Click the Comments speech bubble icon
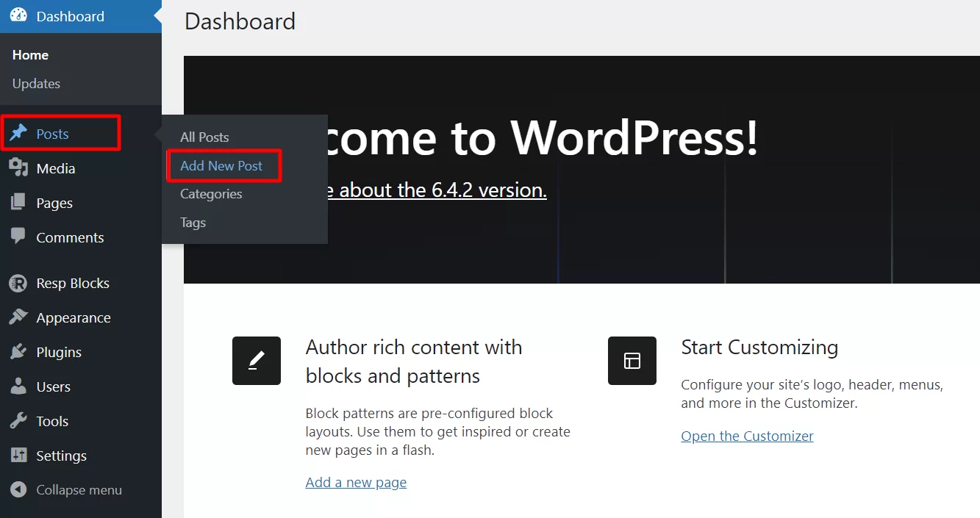 18,237
